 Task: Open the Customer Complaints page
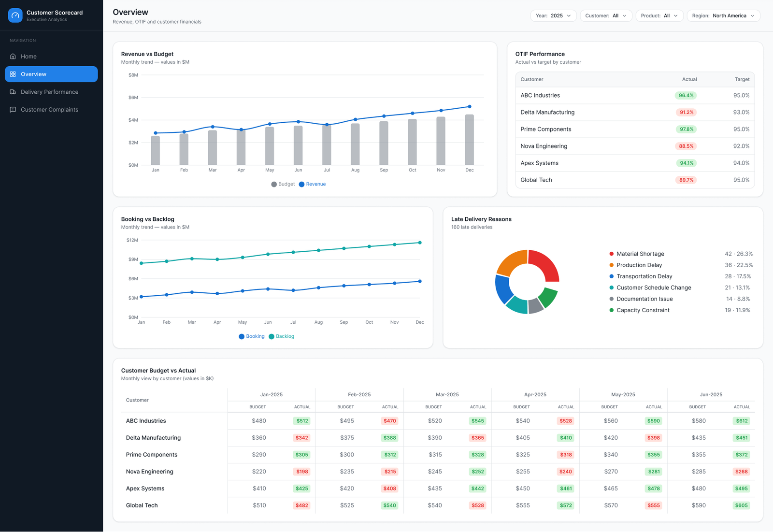(51, 110)
